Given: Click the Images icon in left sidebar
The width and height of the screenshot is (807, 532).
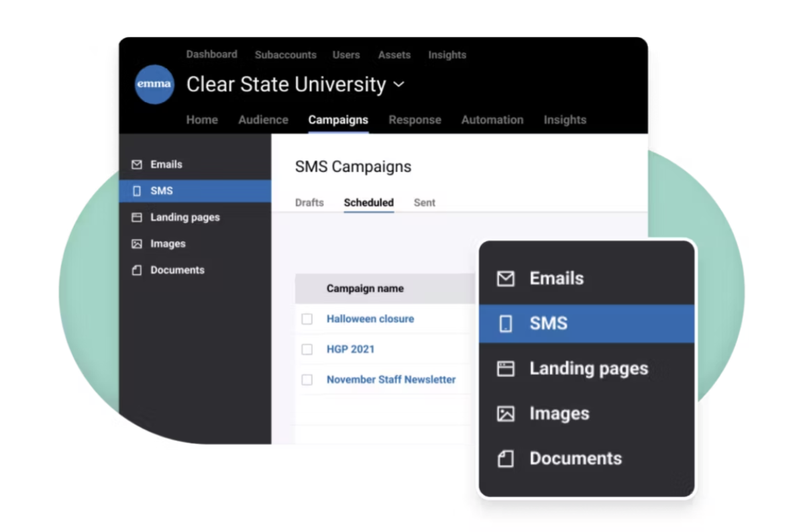Looking at the screenshot, I should (137, 244).
